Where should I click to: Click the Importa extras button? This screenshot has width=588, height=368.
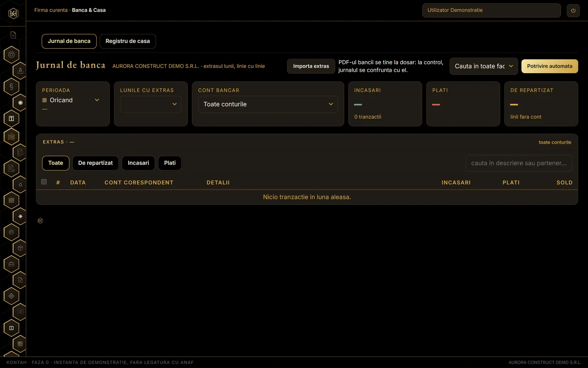311,66
